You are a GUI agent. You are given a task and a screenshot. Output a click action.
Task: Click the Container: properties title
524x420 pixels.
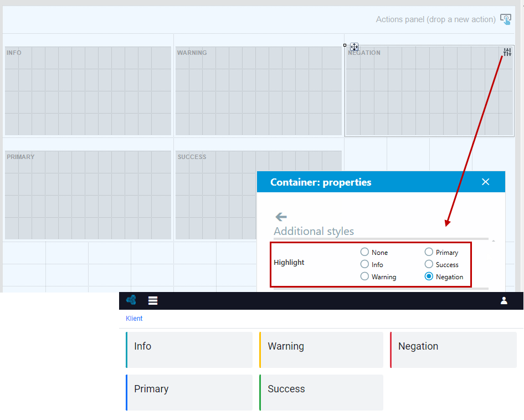coord(321,182)
